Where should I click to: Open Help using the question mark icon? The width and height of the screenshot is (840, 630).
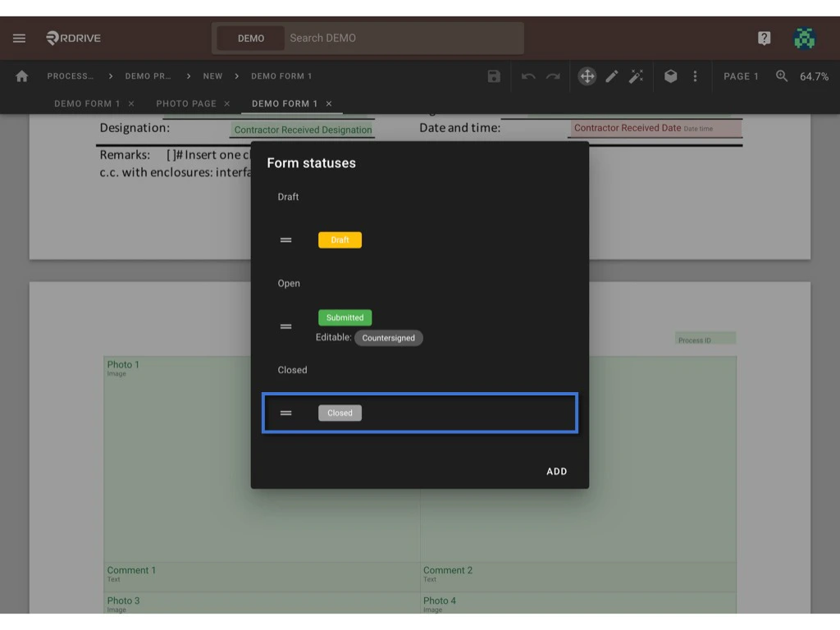click(x=764, y=38)
